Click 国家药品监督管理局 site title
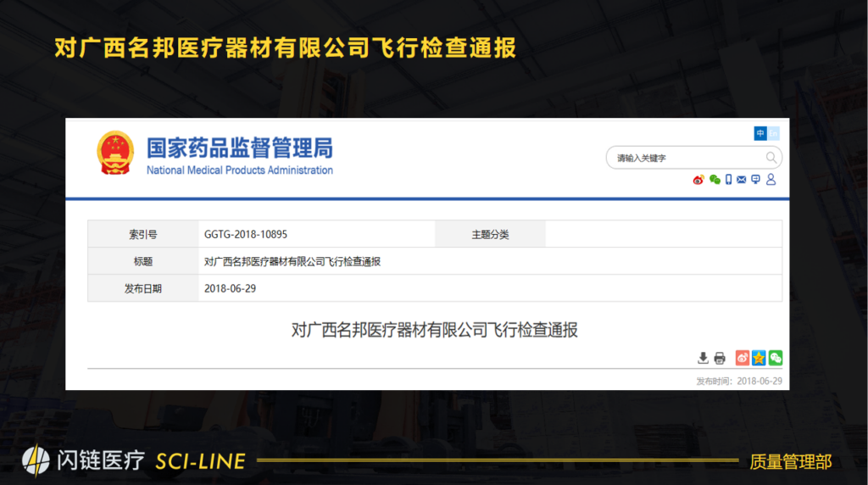 (240, 148)
